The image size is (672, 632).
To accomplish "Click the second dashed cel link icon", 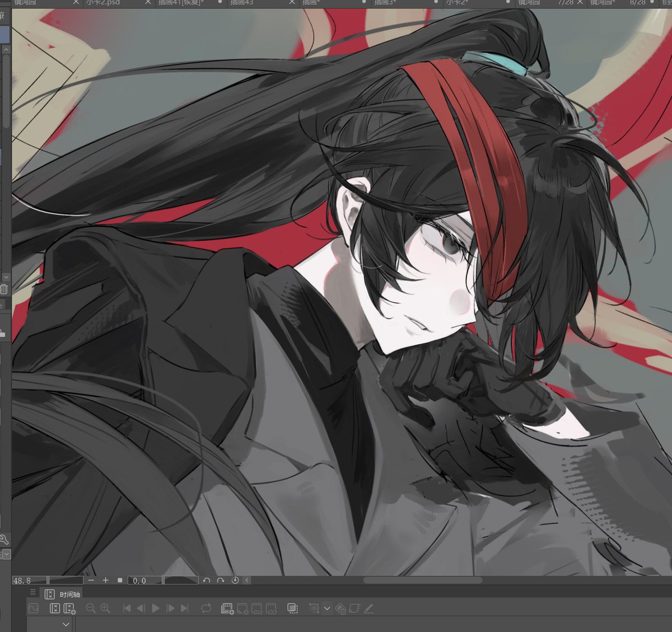I will click(272, 608).
